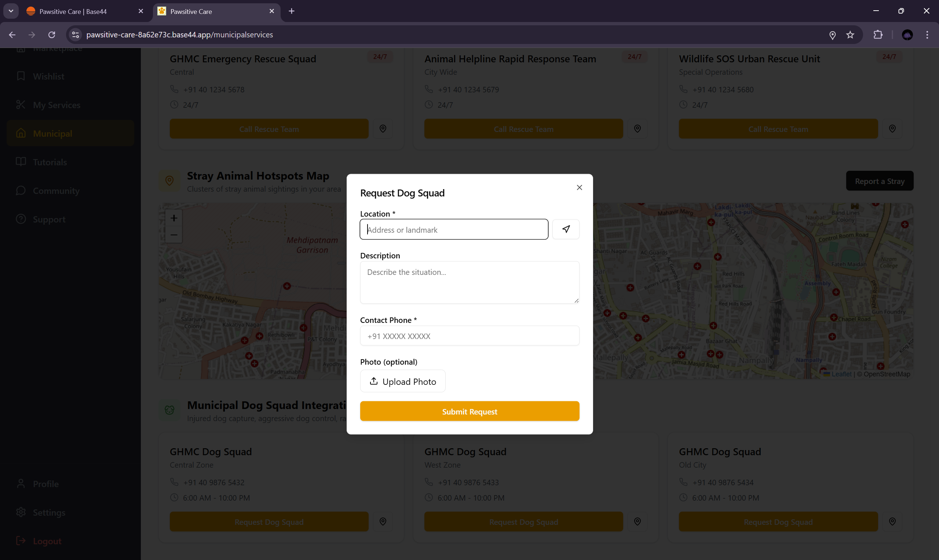Reload the current page

point(52,35)
